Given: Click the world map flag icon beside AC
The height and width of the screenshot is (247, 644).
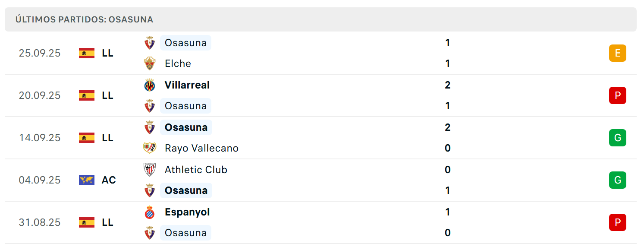Looking at the screenshot, I should pos(87,180).
